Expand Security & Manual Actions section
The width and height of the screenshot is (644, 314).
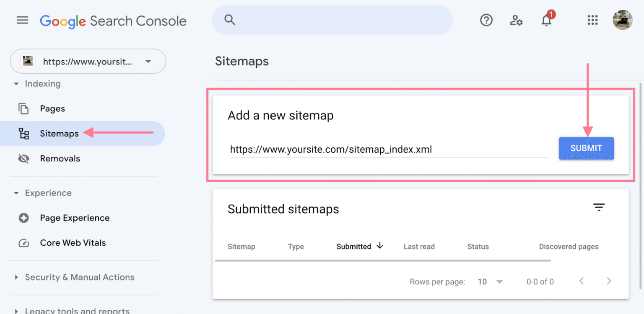(16, 277)
